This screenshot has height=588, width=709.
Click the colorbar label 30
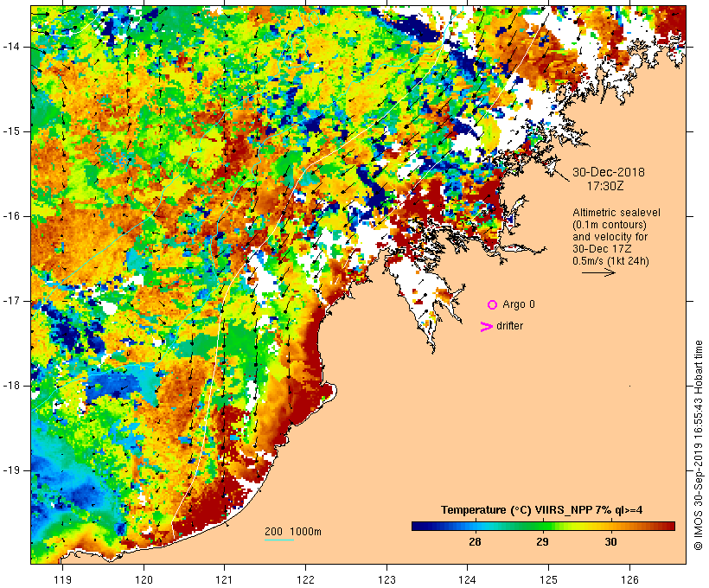tap(611, 541)
